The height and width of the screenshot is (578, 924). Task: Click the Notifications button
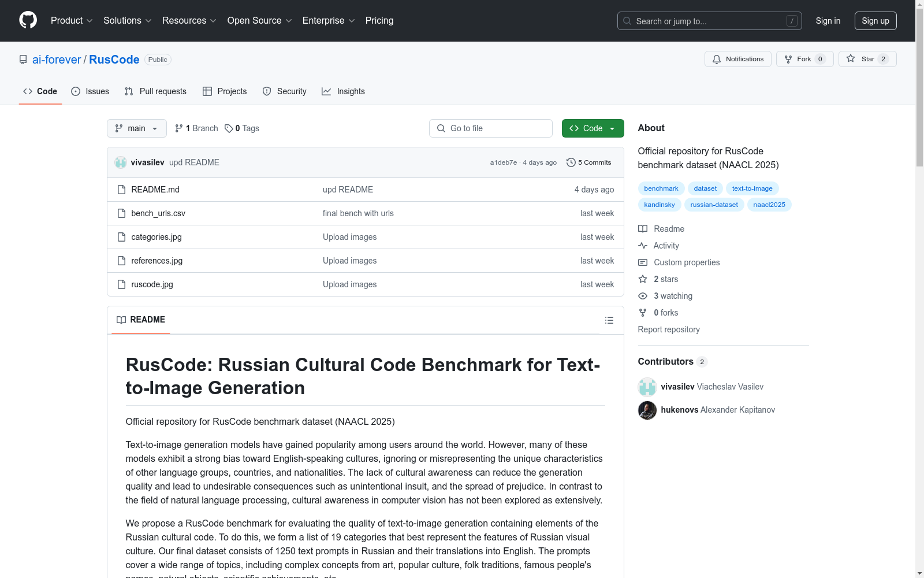coord(738,59)
